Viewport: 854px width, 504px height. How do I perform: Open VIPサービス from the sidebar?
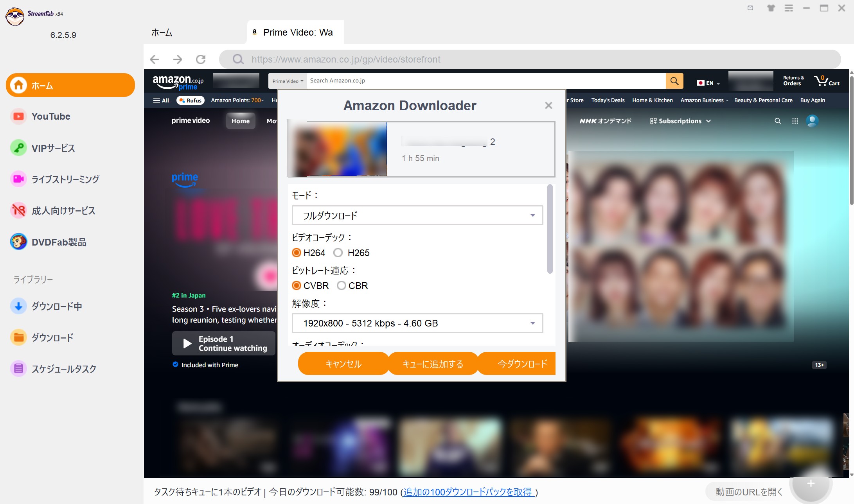click(x=53, y=148)
